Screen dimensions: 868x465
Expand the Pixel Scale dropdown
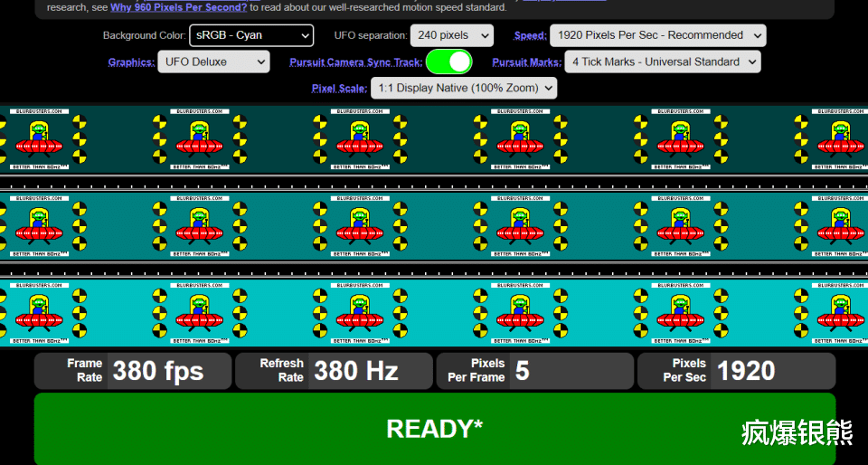pyautogui.click(x=464, y=88)
